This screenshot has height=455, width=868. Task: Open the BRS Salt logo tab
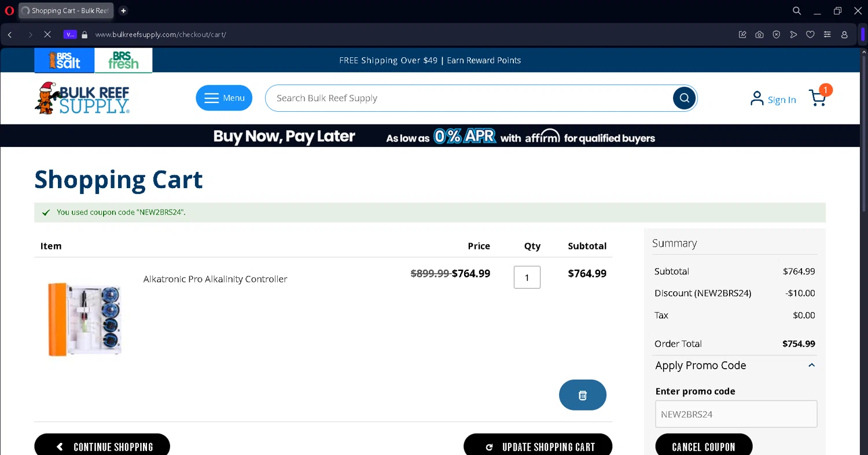(64, 60)
